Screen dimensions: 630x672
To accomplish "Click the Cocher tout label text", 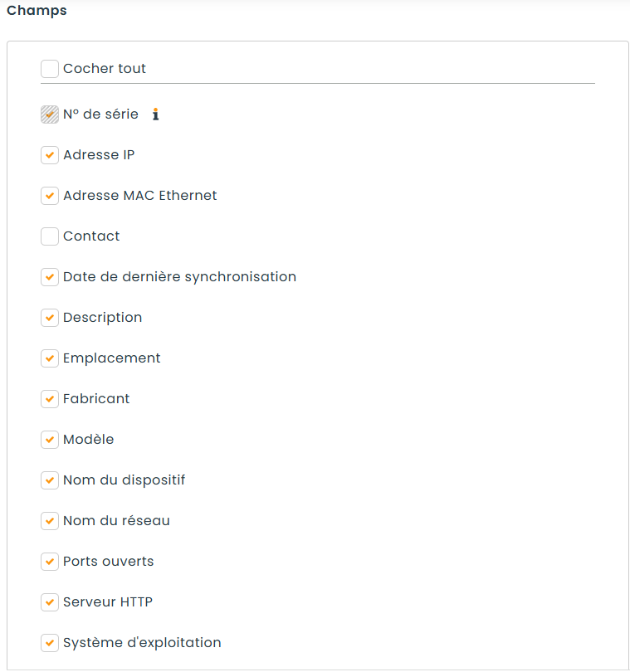I will click(105, 69).
